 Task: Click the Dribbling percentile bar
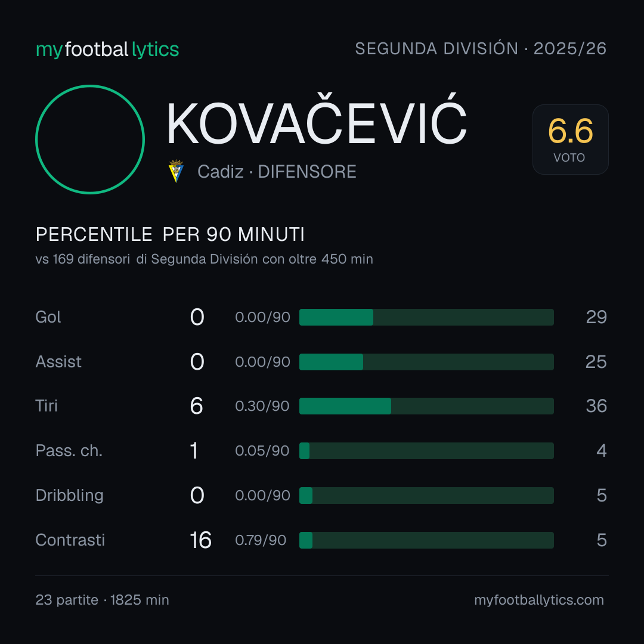pyautogui.click(x=426, y=496)
